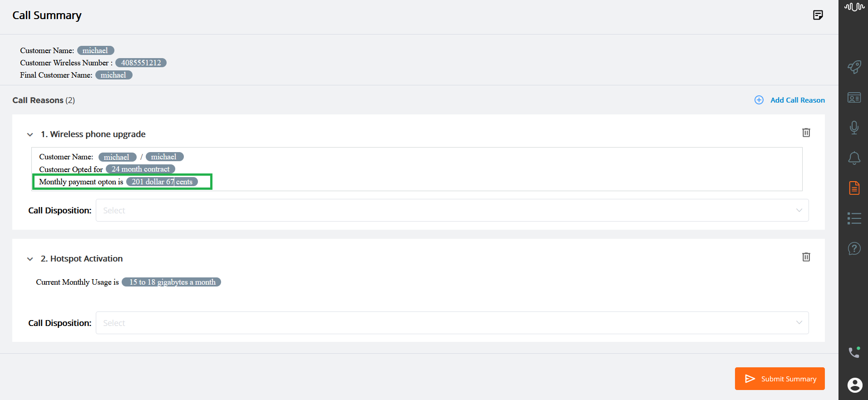Viewport: 868px width, 400px height.
Task: Edit the 201 dollar 67 cents field
Action: (162, 182)
